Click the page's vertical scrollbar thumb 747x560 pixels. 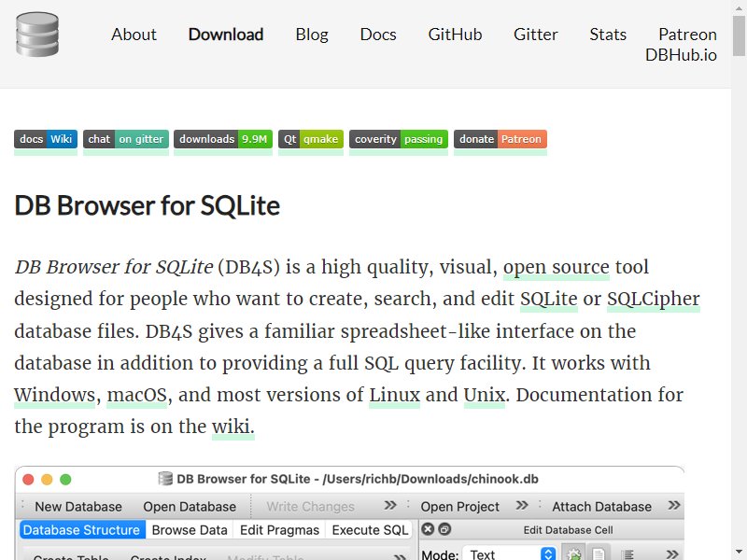click(x=739, y=35)
